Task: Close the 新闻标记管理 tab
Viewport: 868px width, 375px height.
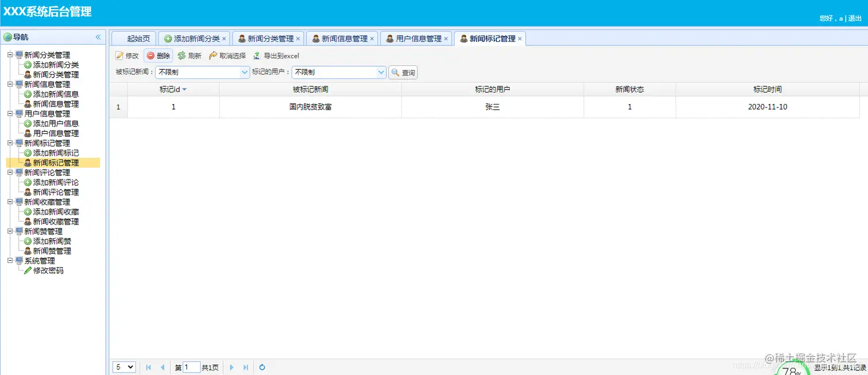Action: pyautogui.click(x=520, y=39)
